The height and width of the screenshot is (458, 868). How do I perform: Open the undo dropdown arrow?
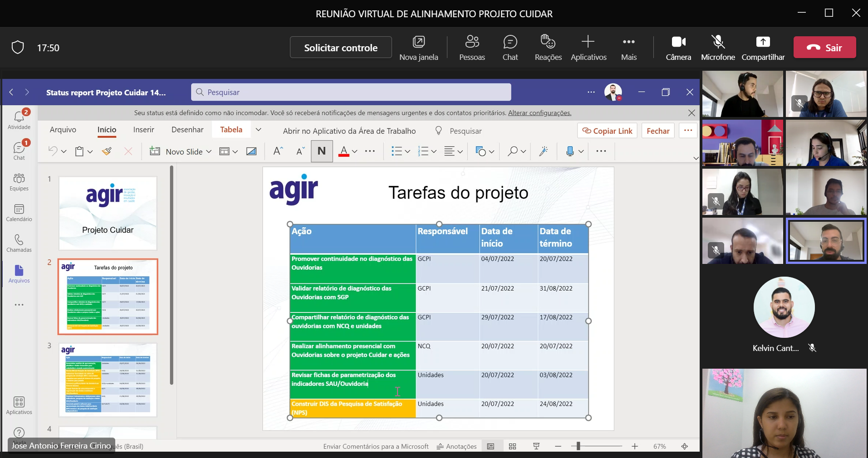point(64,151)
